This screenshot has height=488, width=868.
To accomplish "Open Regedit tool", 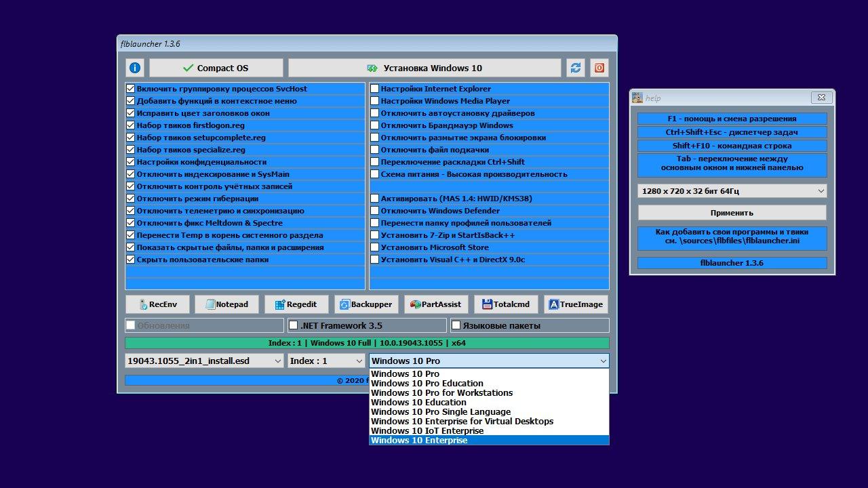I will tap(296, 304).
